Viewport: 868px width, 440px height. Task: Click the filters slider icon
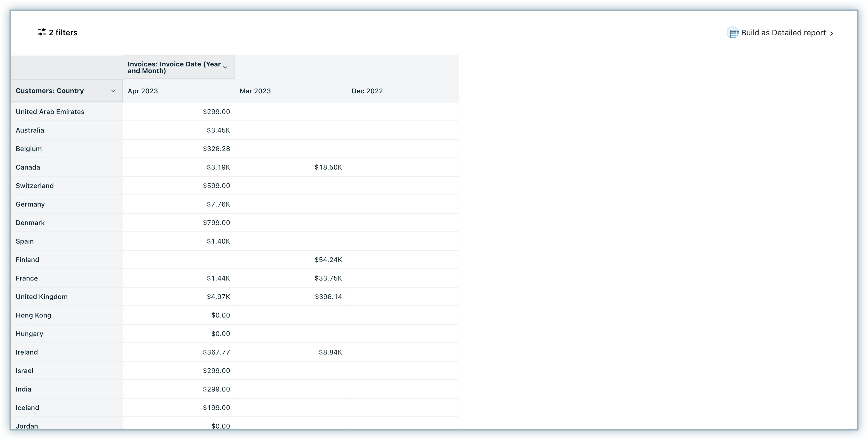(x=42, y=32)
